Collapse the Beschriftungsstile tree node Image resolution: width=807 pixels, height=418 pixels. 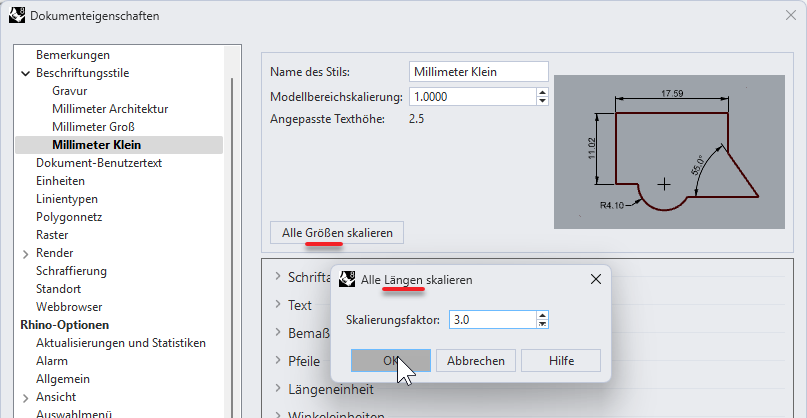coord(26,74)
